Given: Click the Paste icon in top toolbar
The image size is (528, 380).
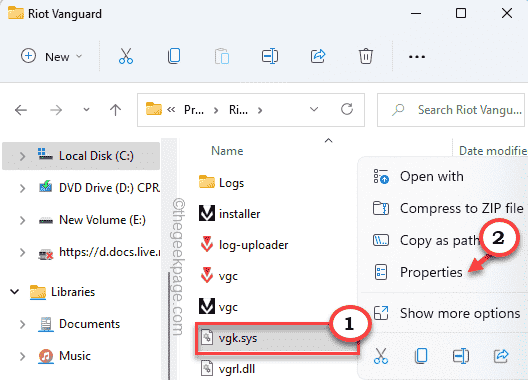Looking at the screenshot, I should click(x=222, y=56).
